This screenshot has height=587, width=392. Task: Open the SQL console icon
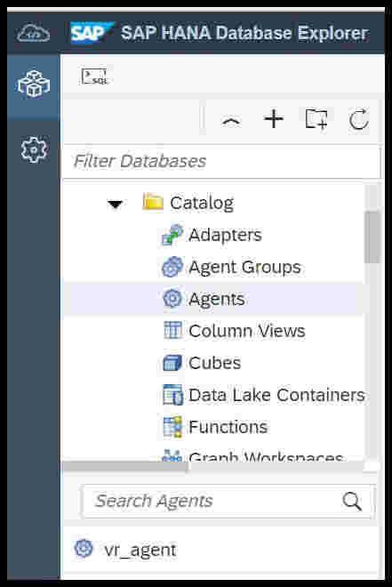pyautogui.click(x=94, y=76)
